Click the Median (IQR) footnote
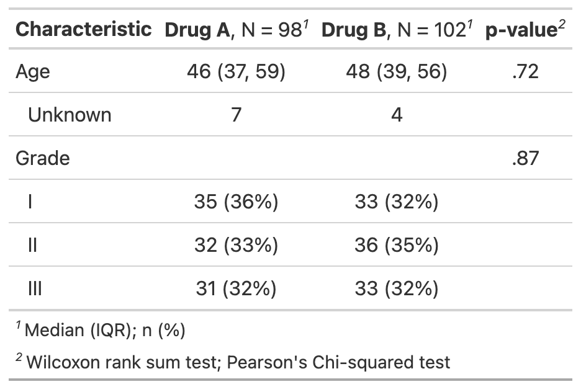586x392 pixels. (101, 330)
